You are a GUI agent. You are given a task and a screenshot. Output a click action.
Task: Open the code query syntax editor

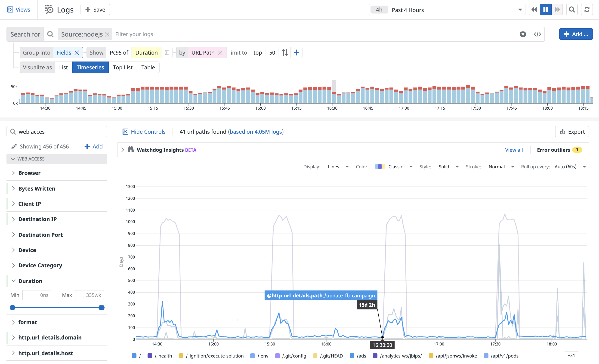coord(537,34)
